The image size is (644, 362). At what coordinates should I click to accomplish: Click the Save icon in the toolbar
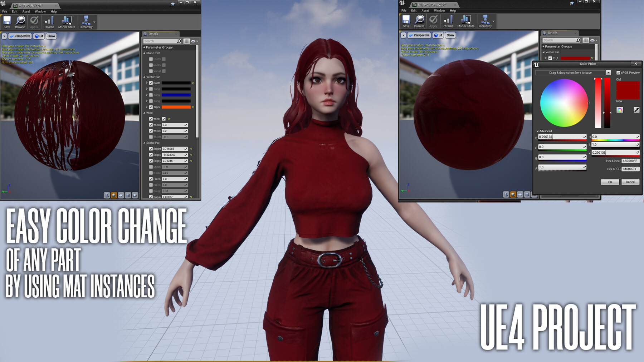pyautogui.click(x=6, y=21)
